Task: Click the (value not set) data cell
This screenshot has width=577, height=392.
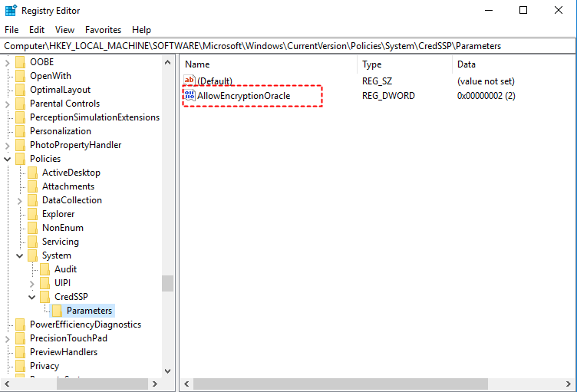Action: (x=486, y=81)
